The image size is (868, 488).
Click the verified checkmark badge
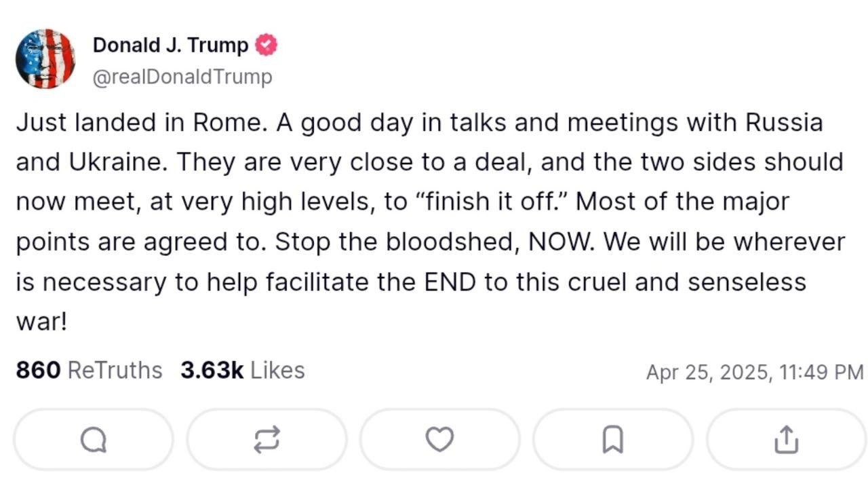(x=266, y=45)
